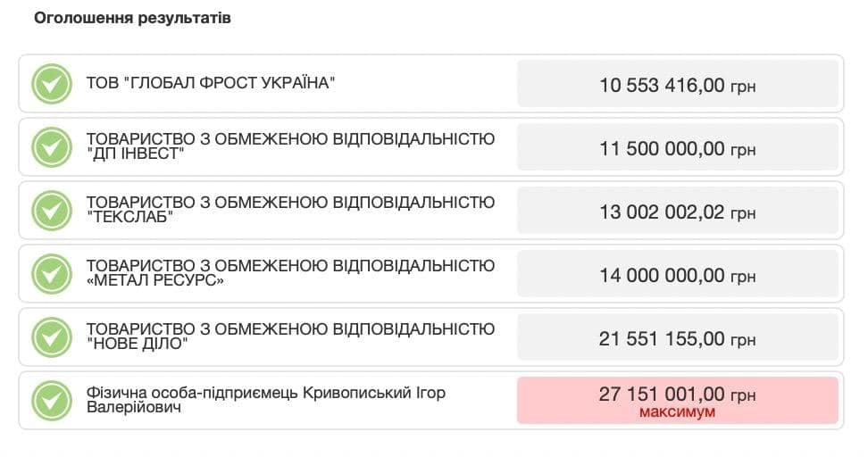868x457 pixels.
Task: Open the Кривописький Ігор Валерійович bidder name
Action: point(266,400)
